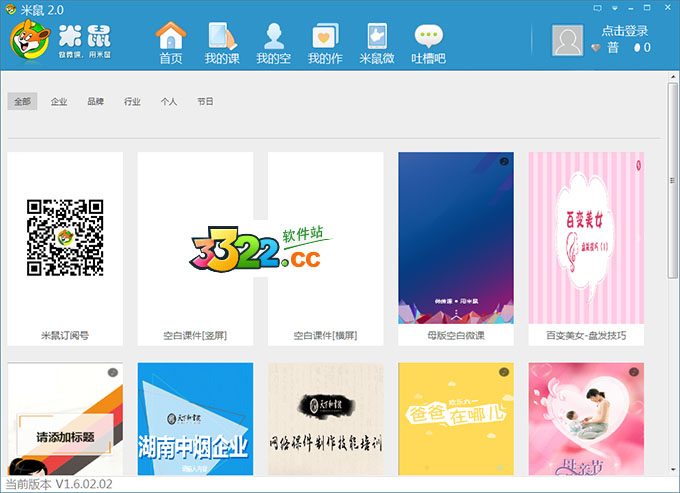Open 吐槽吧 feedback chat icon
The height and width of the screenshot is (493, 680).
430,43
